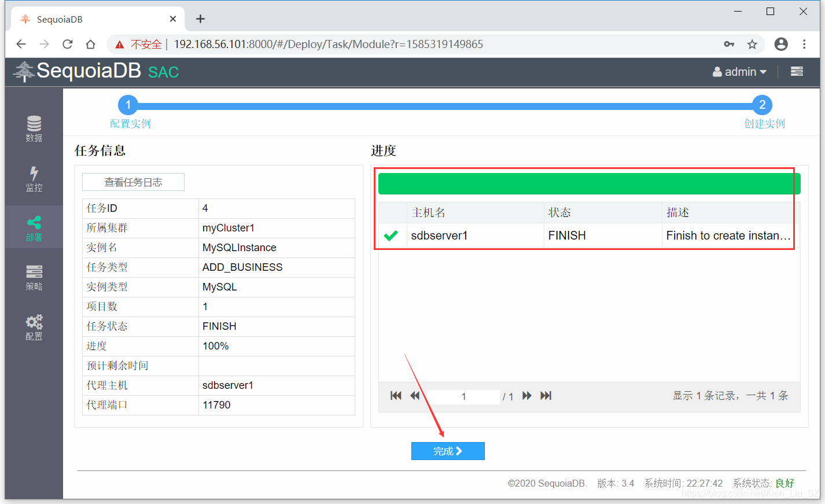
Task: Bookmark this page with star icon
Action: pyautogui.click(x=752, y=44)
